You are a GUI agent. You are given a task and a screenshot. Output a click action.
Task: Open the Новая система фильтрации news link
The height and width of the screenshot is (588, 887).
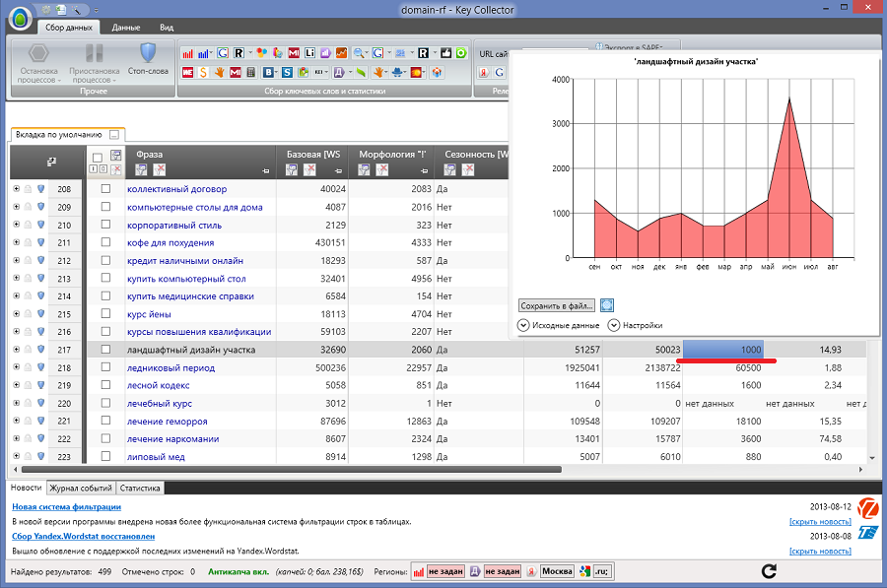point(67,506)
